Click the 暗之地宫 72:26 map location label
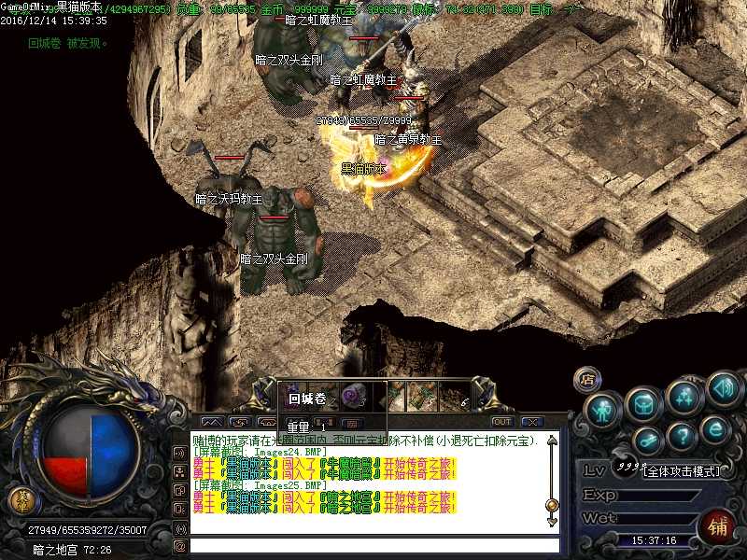 point(72,550)
